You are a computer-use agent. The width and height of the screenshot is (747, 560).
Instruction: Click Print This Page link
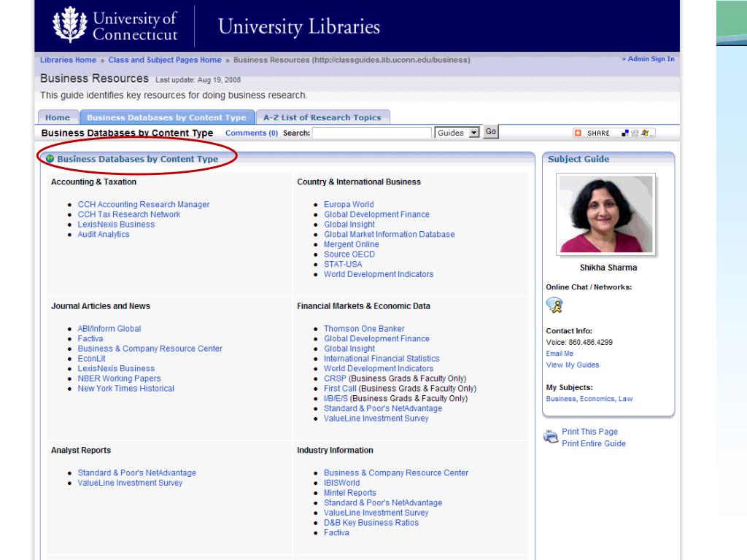589,432
